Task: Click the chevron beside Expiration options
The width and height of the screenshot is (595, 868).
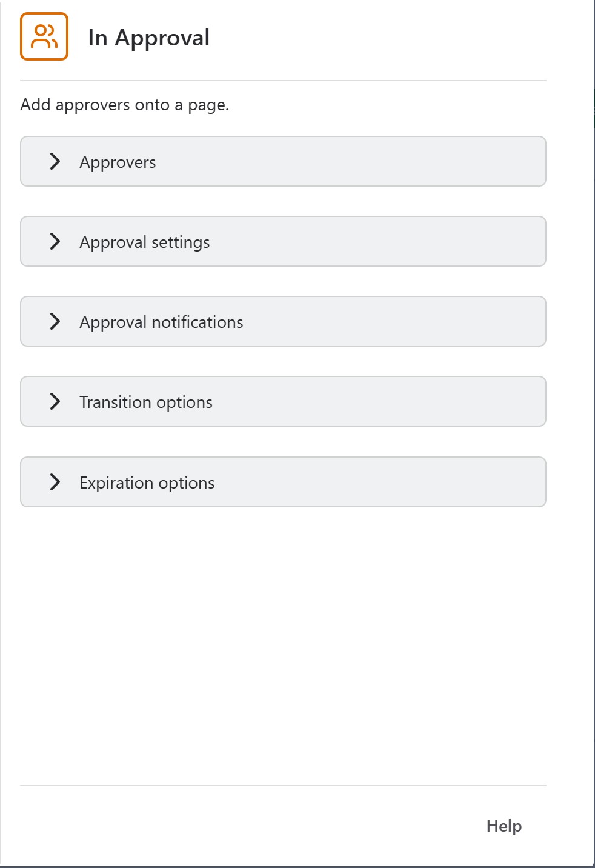Action: pos(56,482)
